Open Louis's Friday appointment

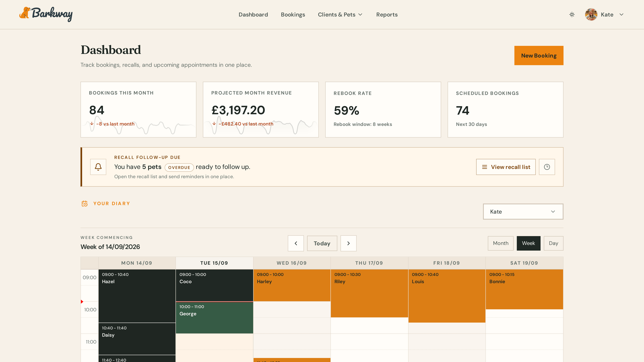tap(447, 296)
